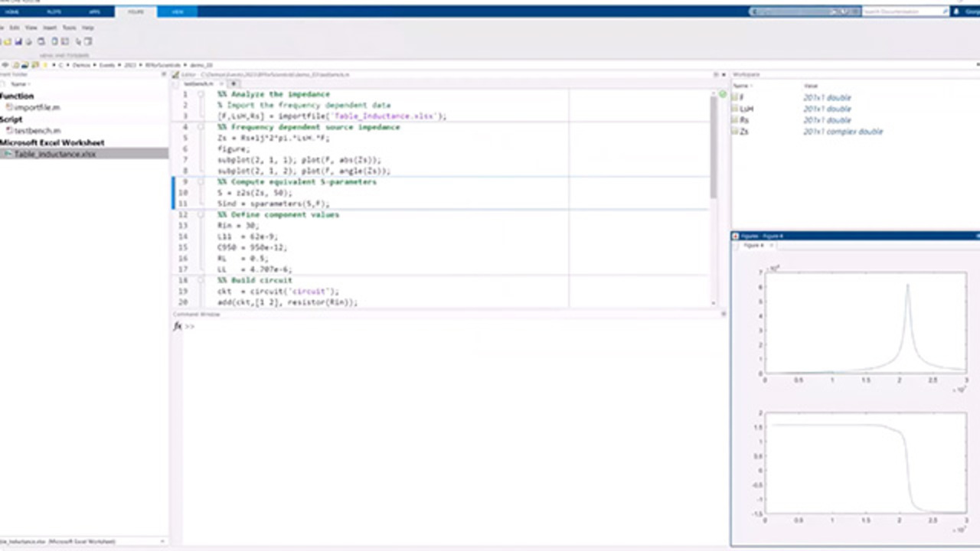Click the Save figure icon in the toolbar
The width and height of the screenshot is (980, 551).
(18, 41)
